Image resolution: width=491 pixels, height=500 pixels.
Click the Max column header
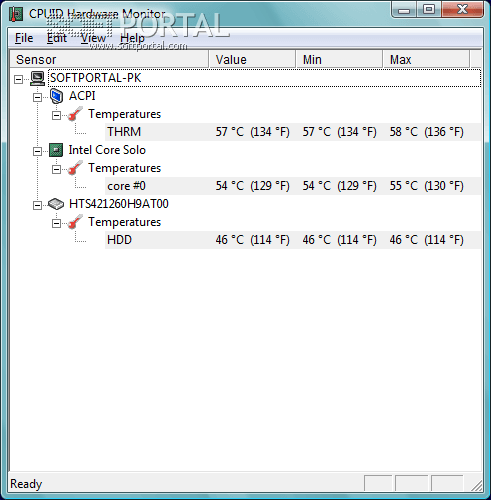[426, 60]
